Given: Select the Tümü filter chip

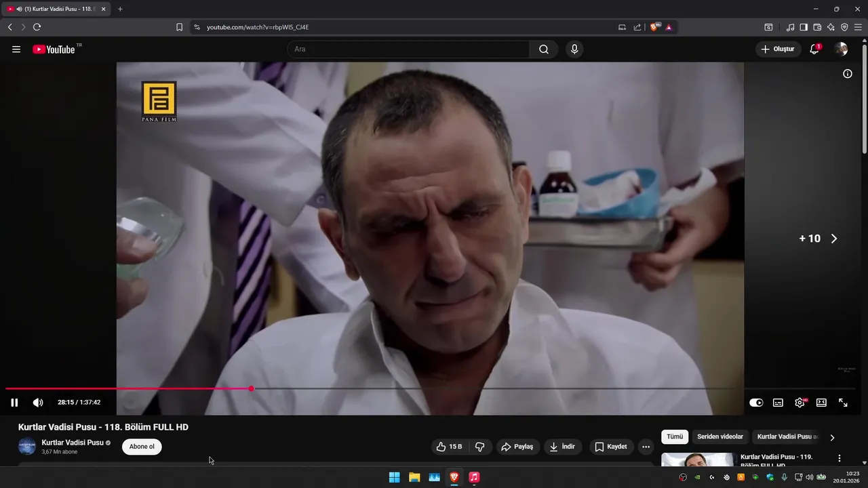Looking at the screenshot, I should point(675,437).
